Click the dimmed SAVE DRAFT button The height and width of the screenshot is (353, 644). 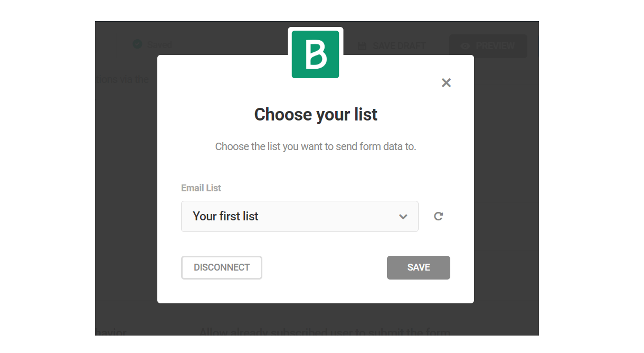pyautogui.click(x=391, y=46)
